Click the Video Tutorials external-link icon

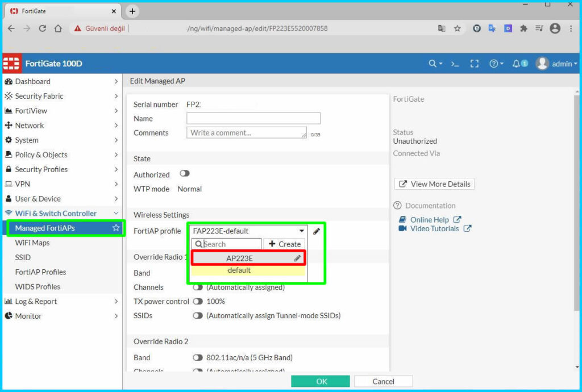[x=468, y=228]
